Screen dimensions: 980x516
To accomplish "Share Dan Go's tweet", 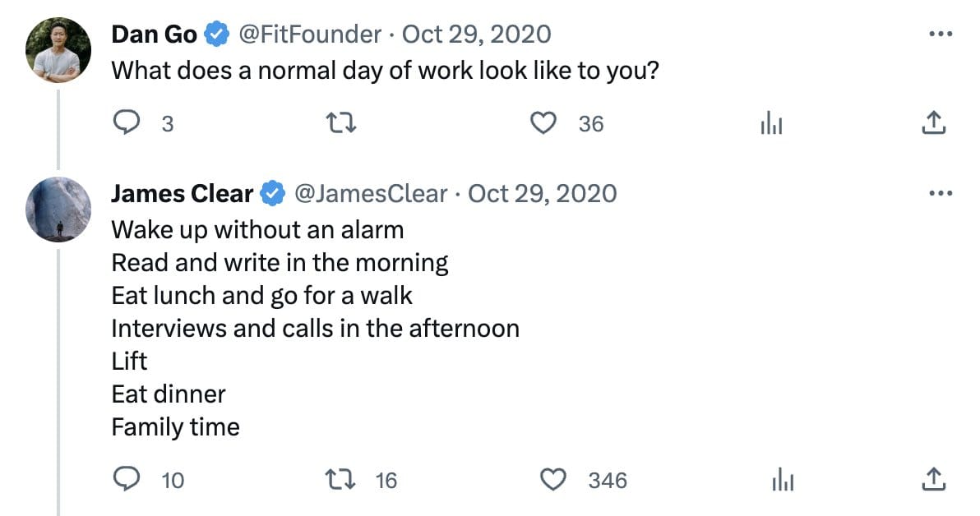I will tap(932, 123).
